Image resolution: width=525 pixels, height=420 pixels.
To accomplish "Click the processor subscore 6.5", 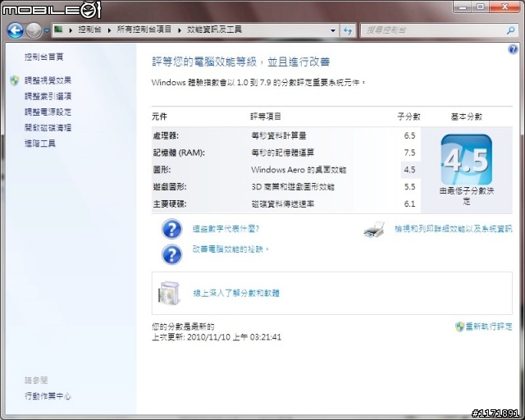I will tap(409, 135).
